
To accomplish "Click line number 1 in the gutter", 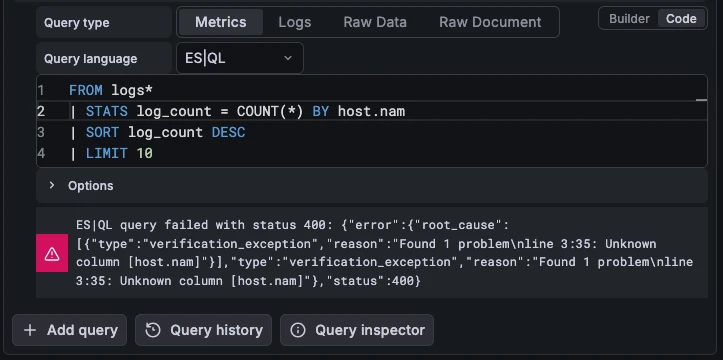I will point(41,90).
